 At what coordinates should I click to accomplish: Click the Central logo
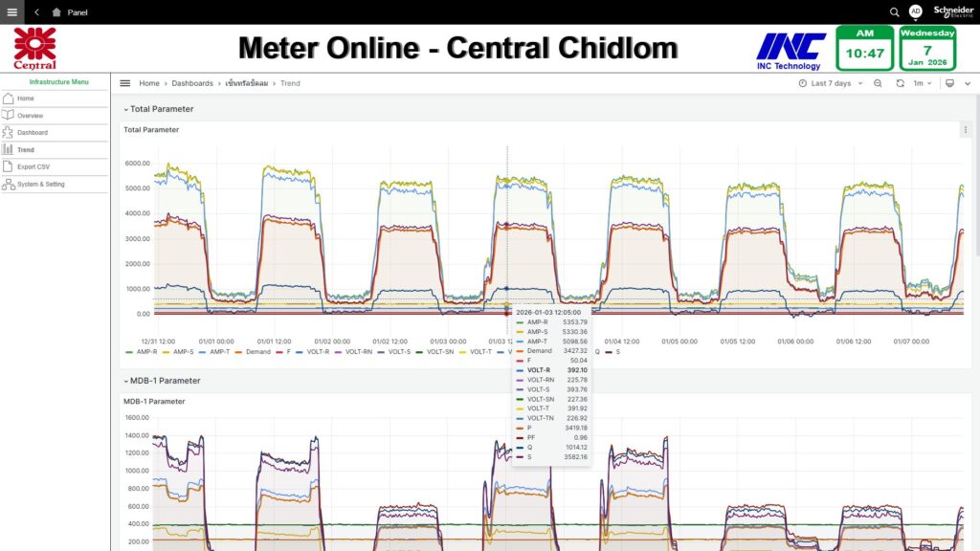pos(35,48)
